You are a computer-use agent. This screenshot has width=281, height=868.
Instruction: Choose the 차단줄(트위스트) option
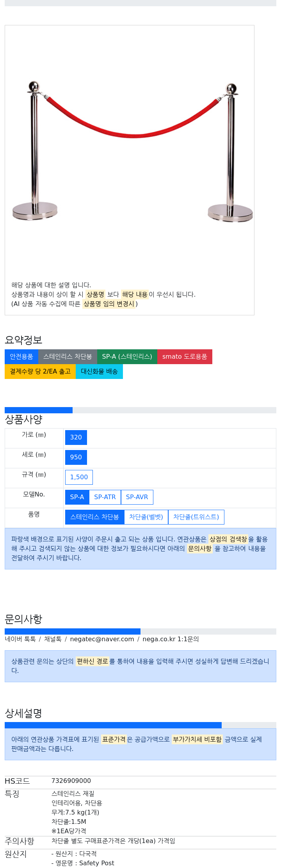[196, 517]
